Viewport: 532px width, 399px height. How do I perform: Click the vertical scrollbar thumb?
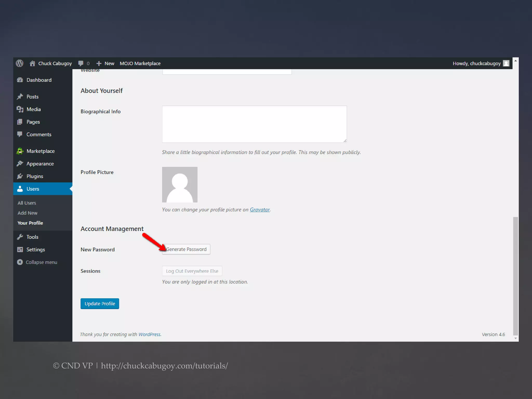(x=516, y=276)
